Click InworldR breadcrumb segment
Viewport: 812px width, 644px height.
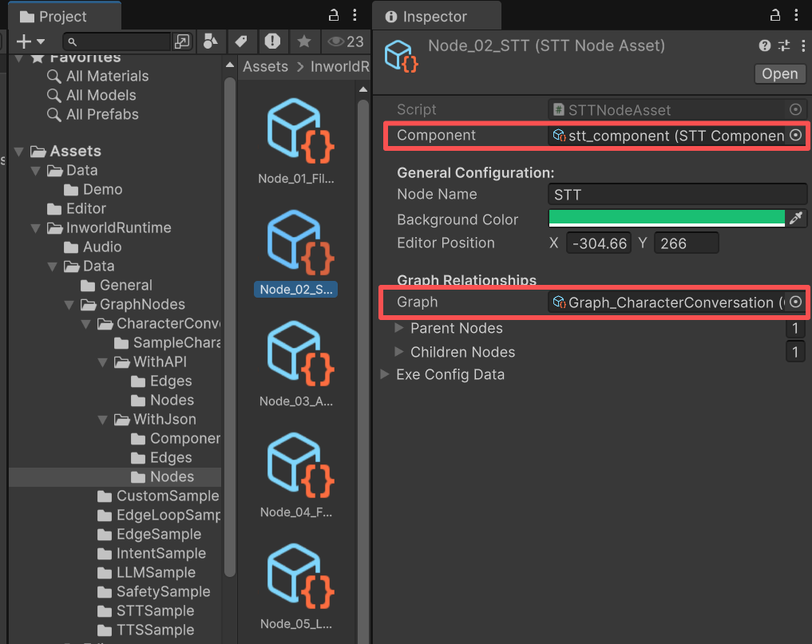pyautogui.click(x=339, y=67)
